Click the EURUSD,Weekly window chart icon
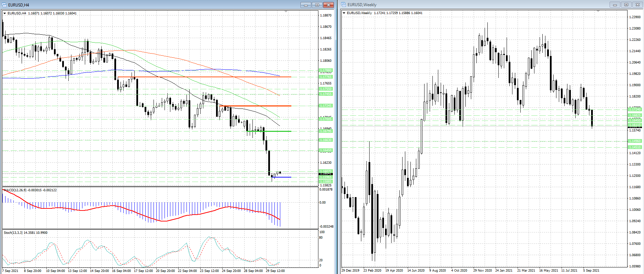The image size is (644, 274). pos(343,5)
